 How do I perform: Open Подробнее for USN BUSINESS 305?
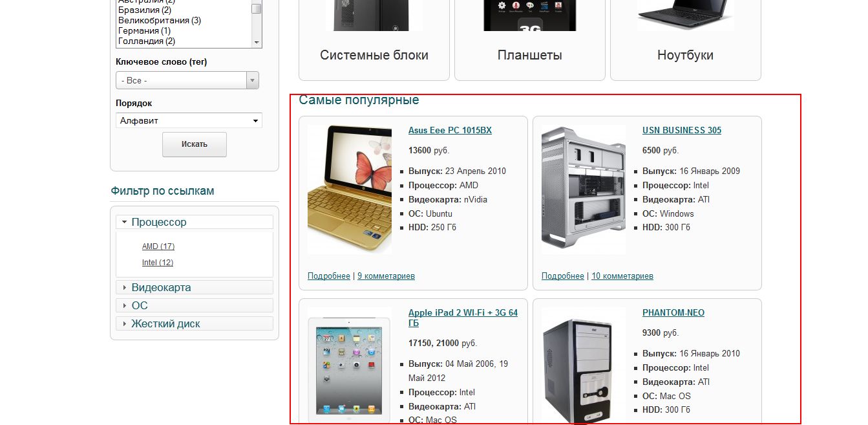563,276
